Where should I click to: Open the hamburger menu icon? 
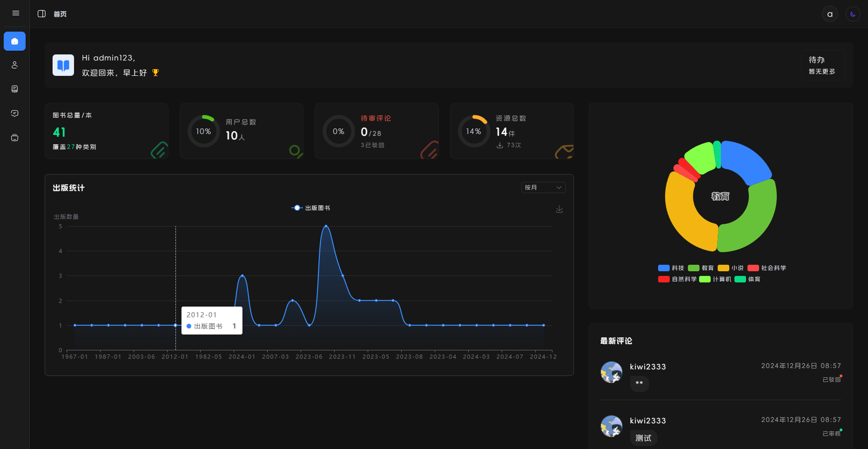pyautogui.click(x=15, y=13)
